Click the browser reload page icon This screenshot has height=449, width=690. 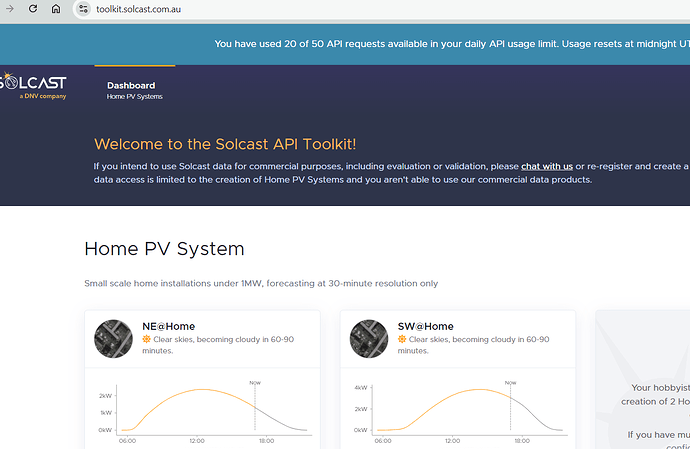(33, 8)
